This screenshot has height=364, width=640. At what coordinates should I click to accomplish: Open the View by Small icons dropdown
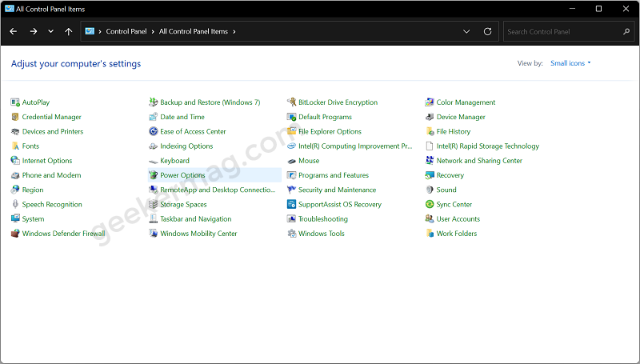coord(570,63)
